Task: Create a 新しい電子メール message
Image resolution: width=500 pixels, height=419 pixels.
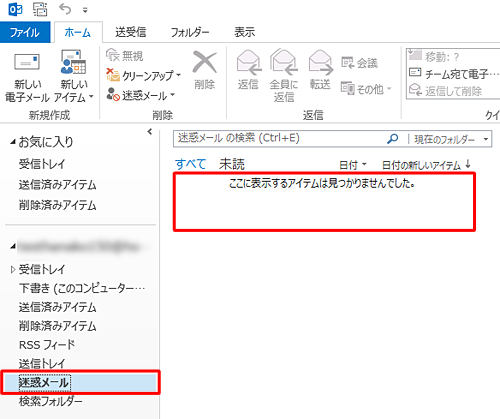Action: (27, 77)
